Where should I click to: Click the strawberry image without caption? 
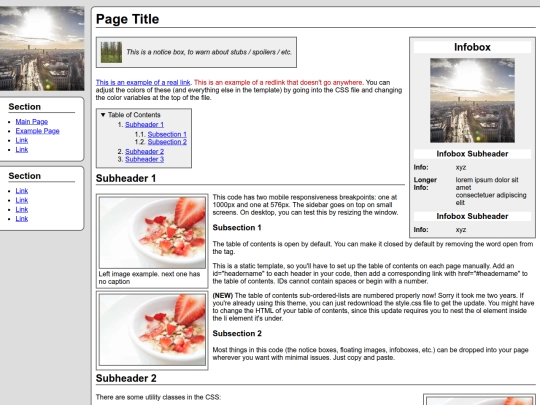tap(152, 330)
